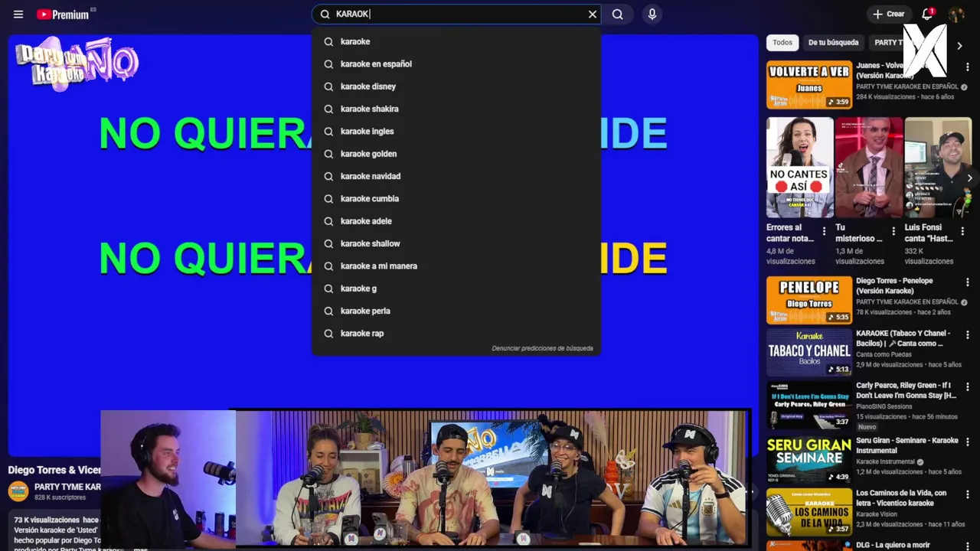Open 'Diego Torres - Penelope' video title
This screenshot has height=551, width=980.
point(894,286)
